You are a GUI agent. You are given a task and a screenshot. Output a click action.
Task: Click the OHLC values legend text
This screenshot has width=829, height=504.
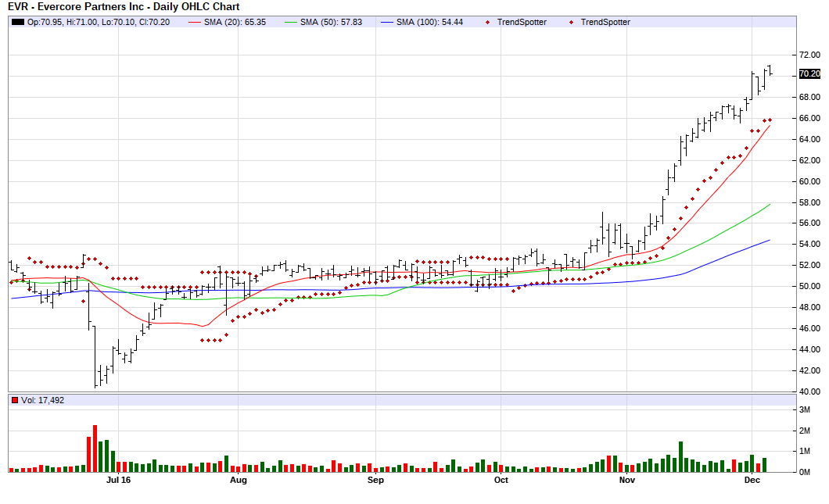(x=99, y=22)
